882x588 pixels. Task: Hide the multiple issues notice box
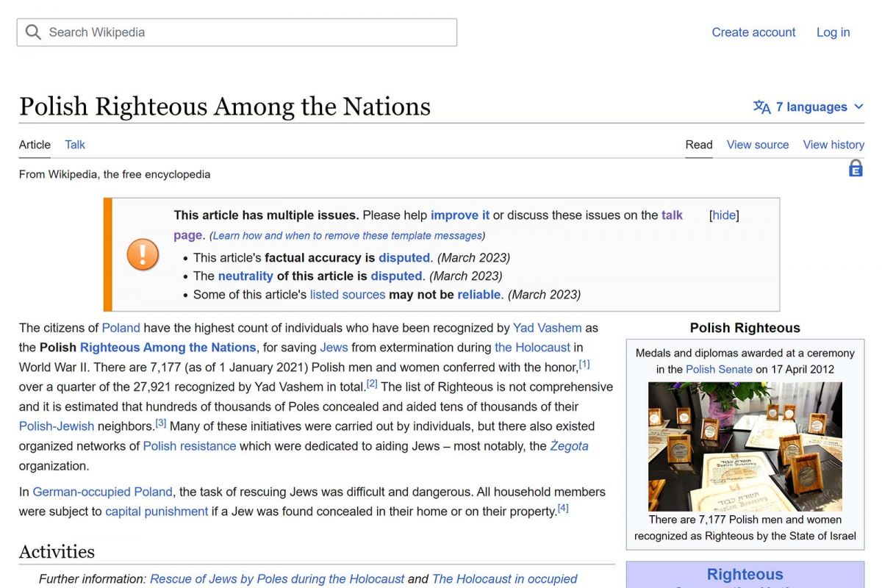point(724,215)
